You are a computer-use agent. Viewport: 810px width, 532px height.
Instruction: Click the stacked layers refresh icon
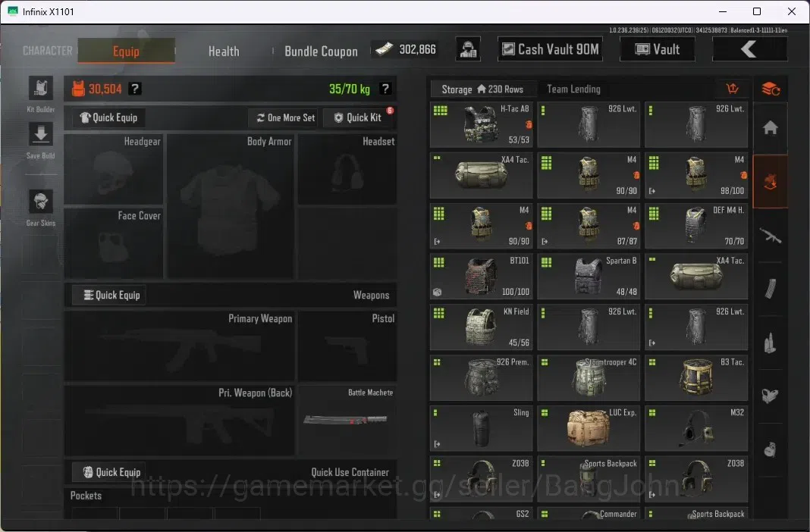click(x=771, y=89)
